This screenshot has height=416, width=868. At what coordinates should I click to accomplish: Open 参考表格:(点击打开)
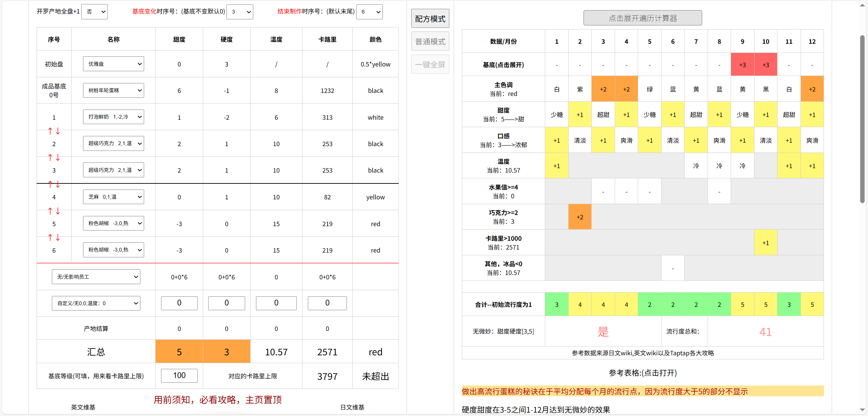tap(643, 373)
